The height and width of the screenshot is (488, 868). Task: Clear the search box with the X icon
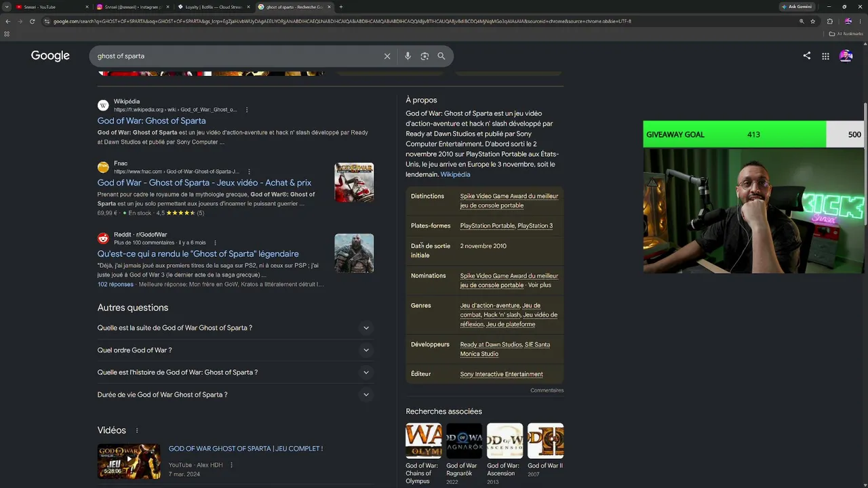[x=387, y=56]
